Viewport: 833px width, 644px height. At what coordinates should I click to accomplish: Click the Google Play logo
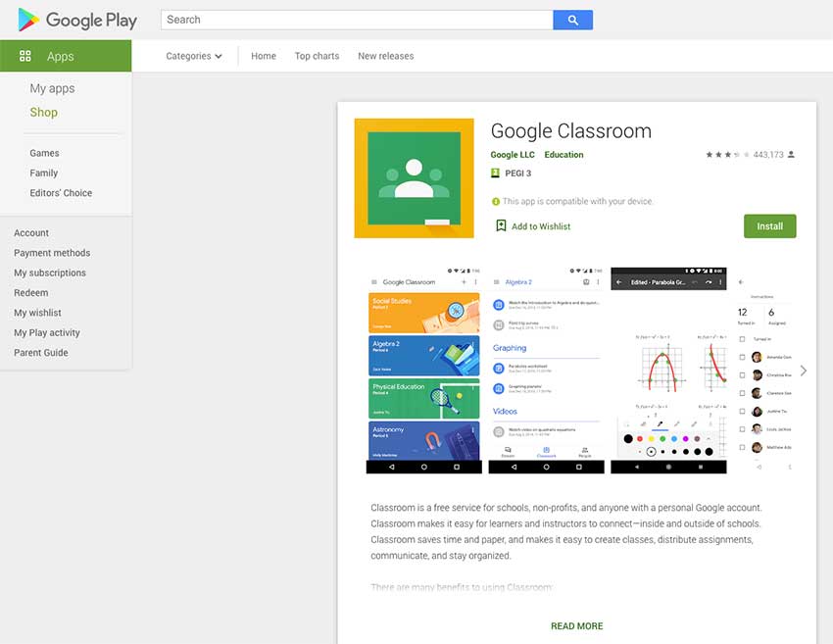click(77, 21)
